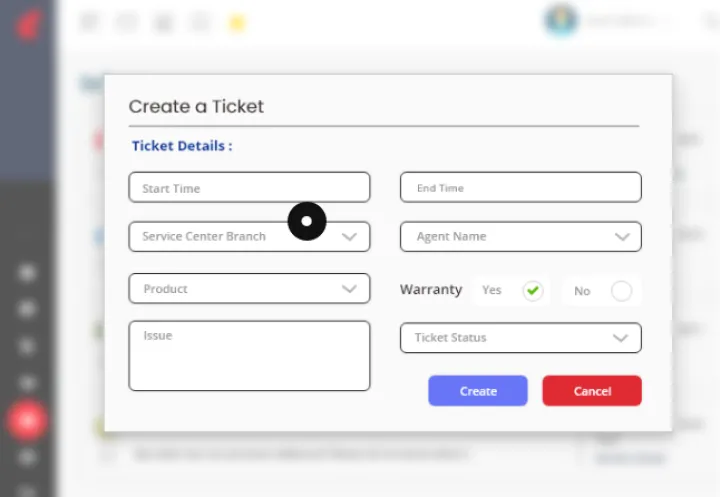The height and width of the screenshot is (497, 720).
Task: Open the Ticket Status dropdown
Action: coord(521,338)
